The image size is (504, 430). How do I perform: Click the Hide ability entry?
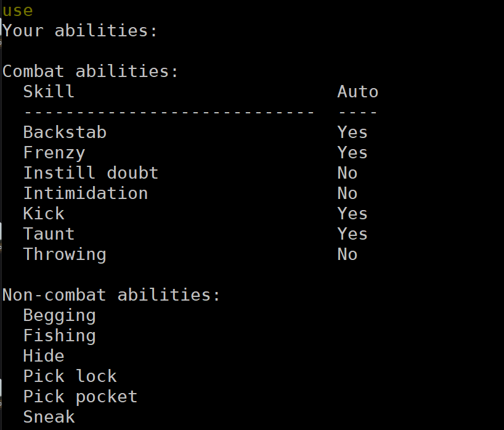pos(44,355)
